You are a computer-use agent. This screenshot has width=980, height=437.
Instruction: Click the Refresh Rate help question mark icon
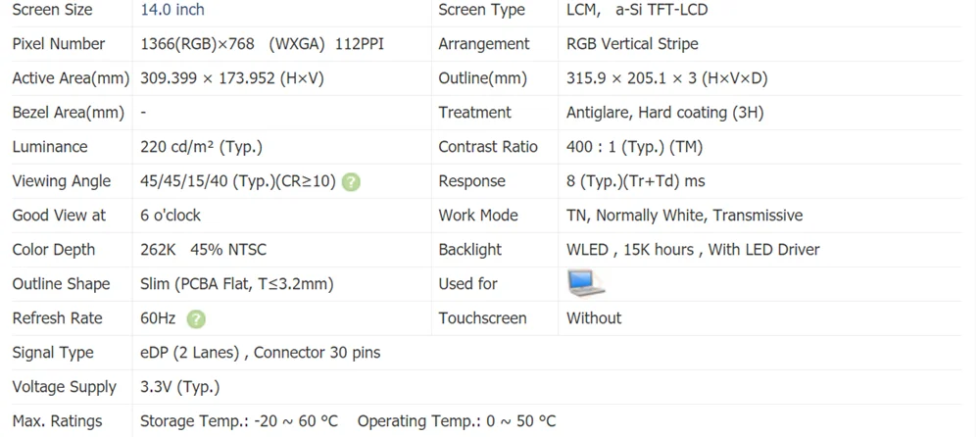pyautogui.click(x=196, y=318)
